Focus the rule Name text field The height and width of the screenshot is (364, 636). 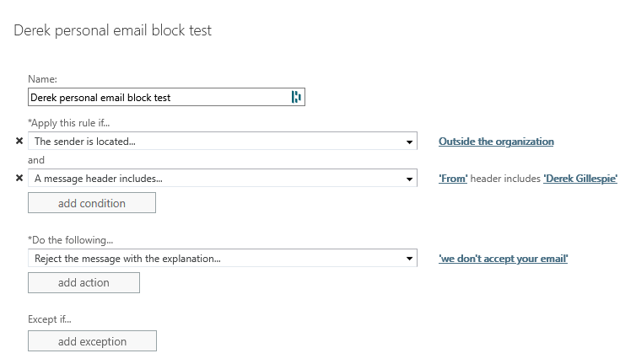[x=158, y=98]
